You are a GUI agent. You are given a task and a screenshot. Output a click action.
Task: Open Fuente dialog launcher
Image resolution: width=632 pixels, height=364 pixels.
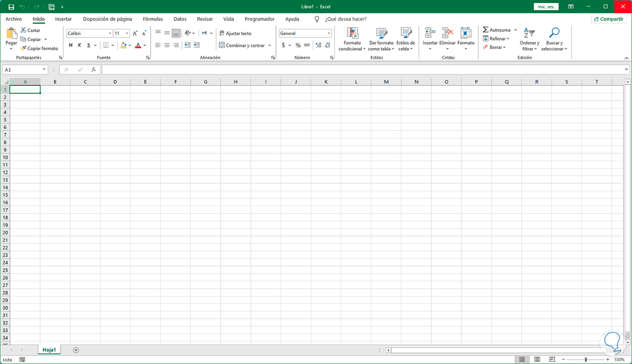147,57
